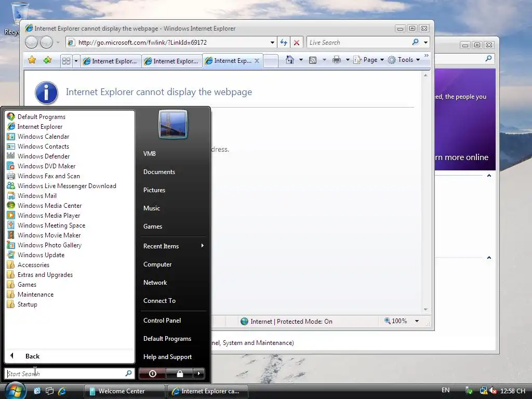Click the muted volume tray icon
Viewport: 532px width, 399px height.
[493, 391]
